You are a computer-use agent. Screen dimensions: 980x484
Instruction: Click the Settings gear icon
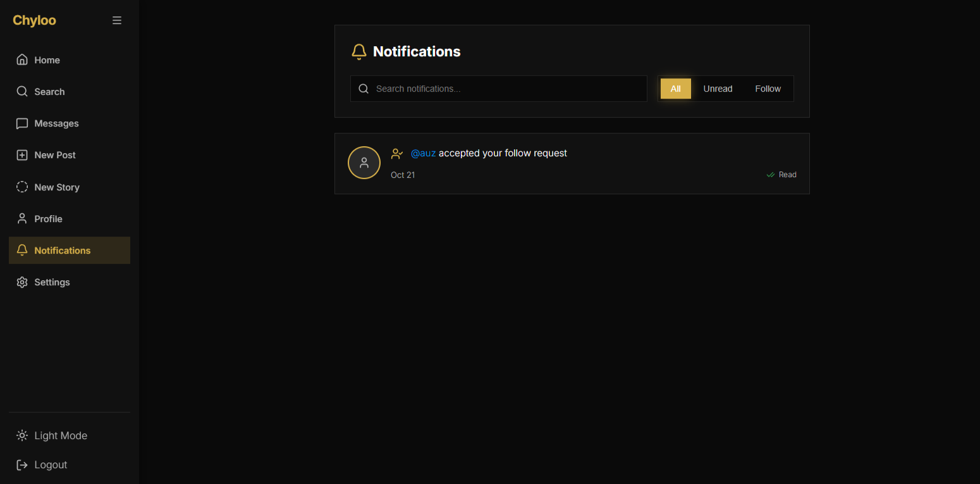22,282
